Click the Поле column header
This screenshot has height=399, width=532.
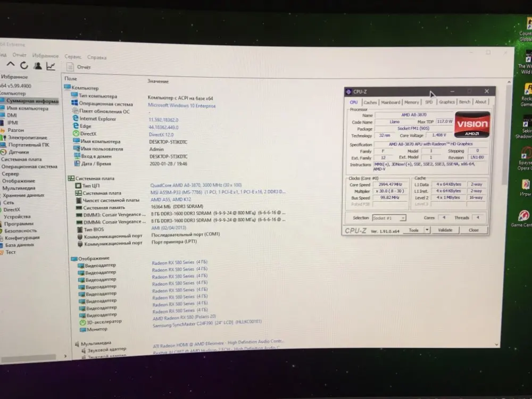tap(70, 78)
